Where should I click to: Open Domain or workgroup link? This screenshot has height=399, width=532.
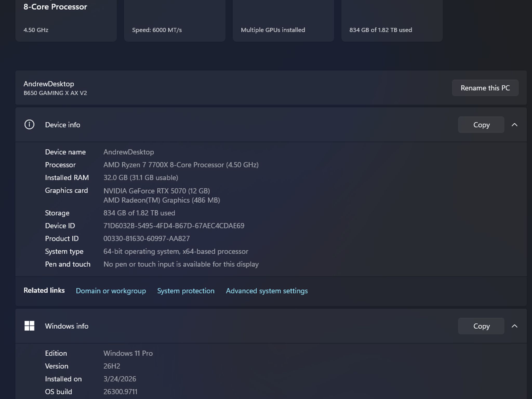[111, 291]
